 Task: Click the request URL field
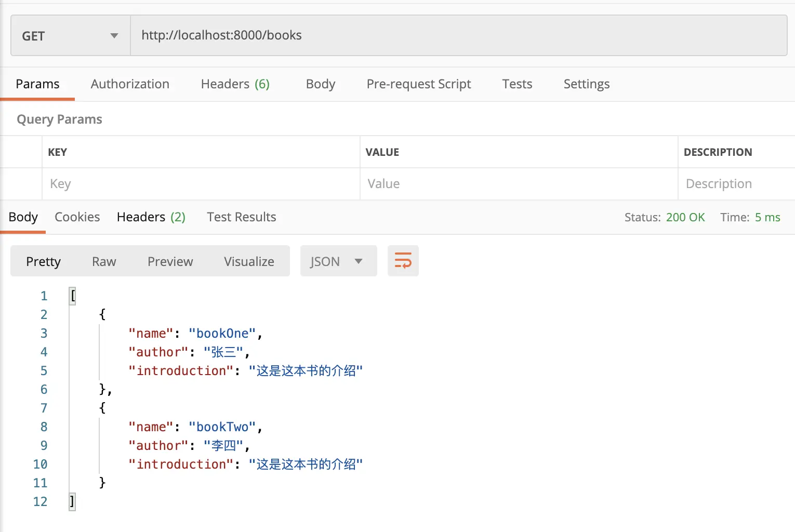(x=457, y=35)
